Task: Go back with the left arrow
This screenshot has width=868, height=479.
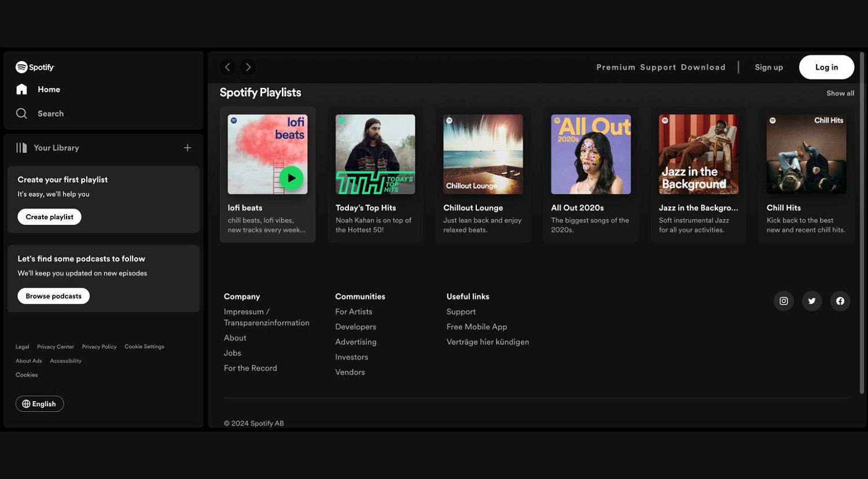Action: (227, 67)
